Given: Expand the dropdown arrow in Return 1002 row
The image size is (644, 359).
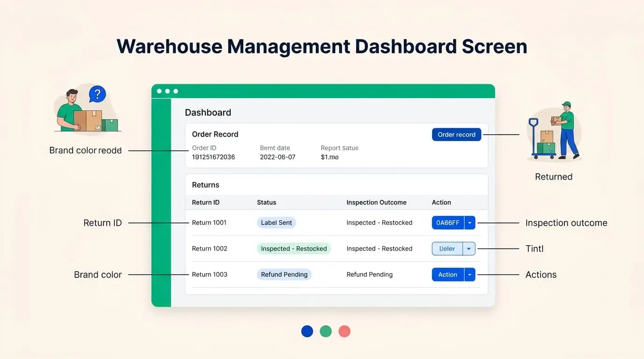Looking at the screenshot, I should pyautogui.click(x=469, y=249).
